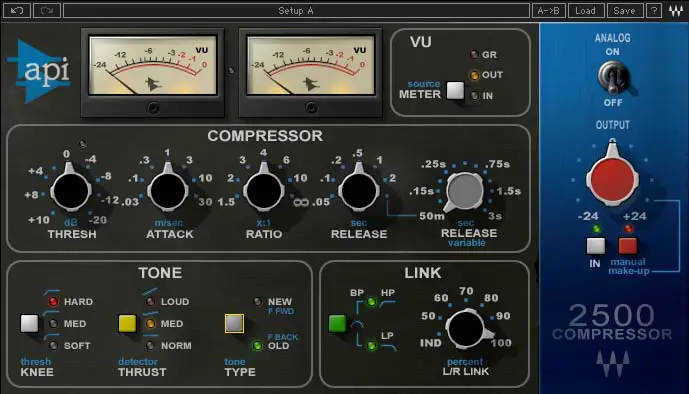Click the hard knee curve icon
Image resolution: width=689 pixels, height=394 pixels.
coord(52,292)
